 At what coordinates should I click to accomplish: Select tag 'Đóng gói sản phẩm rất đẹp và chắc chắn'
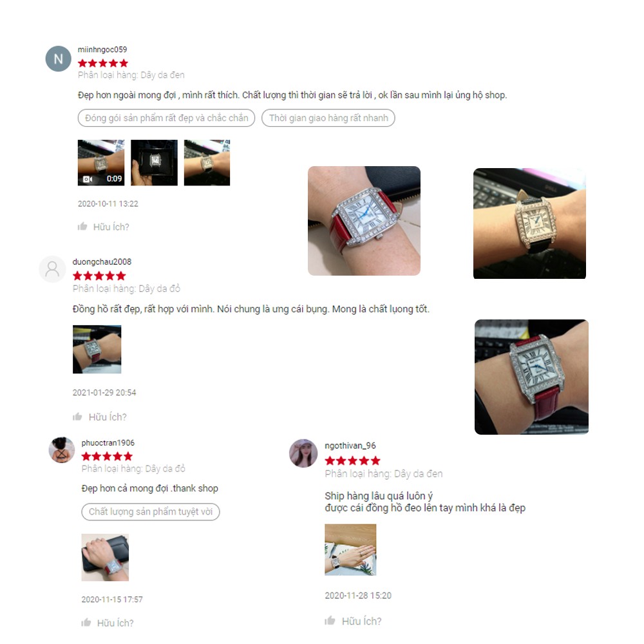coord(166,118)
